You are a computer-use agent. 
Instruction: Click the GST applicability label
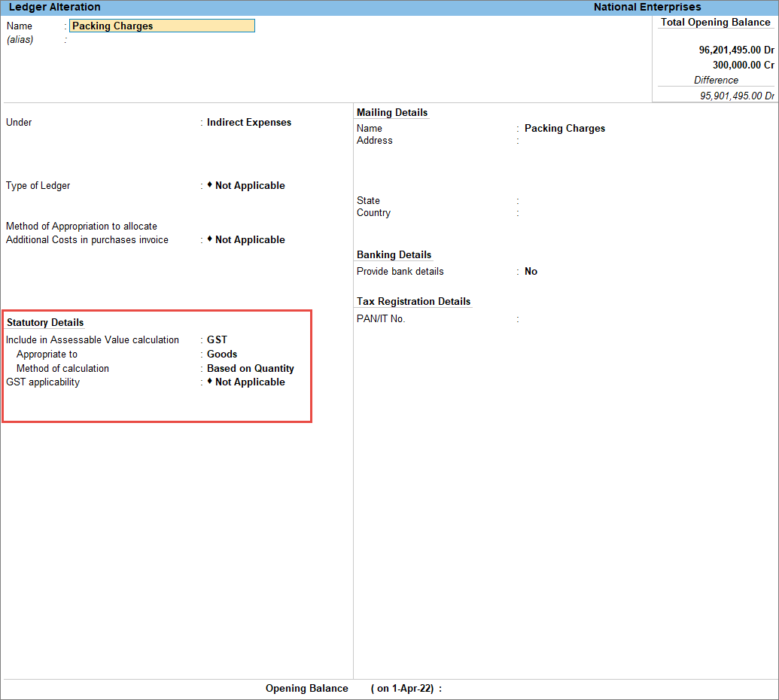pos(43,382)
